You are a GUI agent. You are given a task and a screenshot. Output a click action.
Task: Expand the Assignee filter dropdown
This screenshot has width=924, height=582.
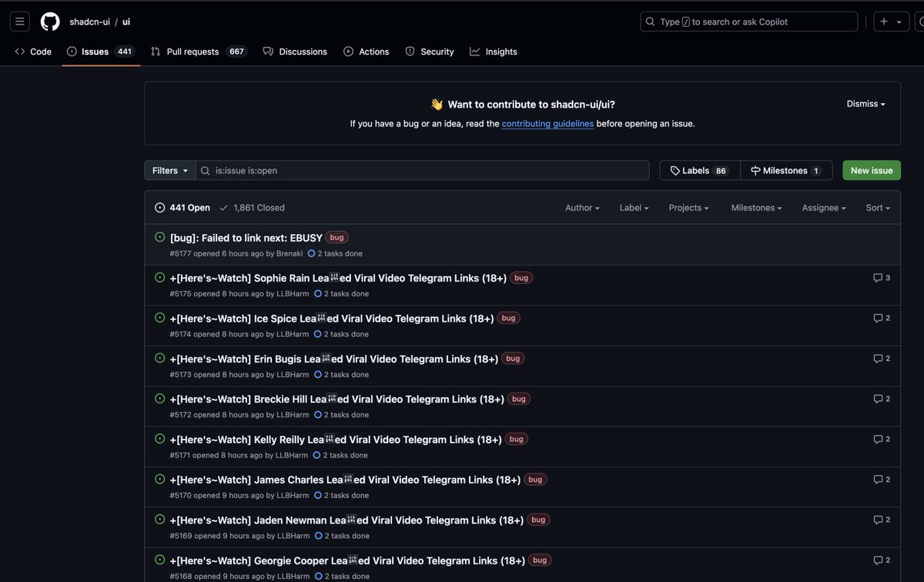pos(824,208)
